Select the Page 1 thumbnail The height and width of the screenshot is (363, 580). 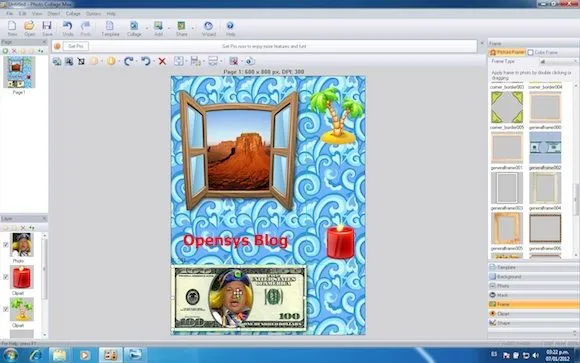coord(19,72)
